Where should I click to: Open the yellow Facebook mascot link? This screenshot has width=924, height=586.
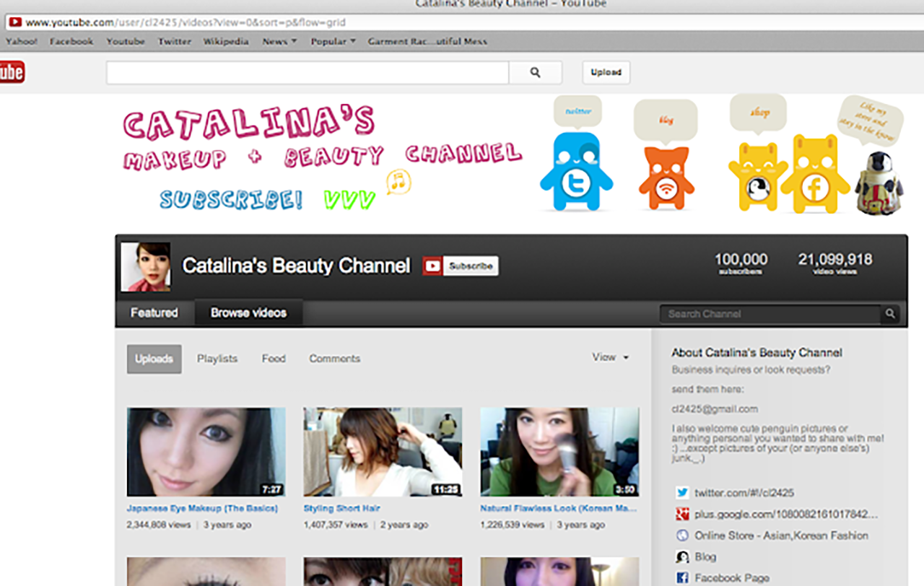815,174
